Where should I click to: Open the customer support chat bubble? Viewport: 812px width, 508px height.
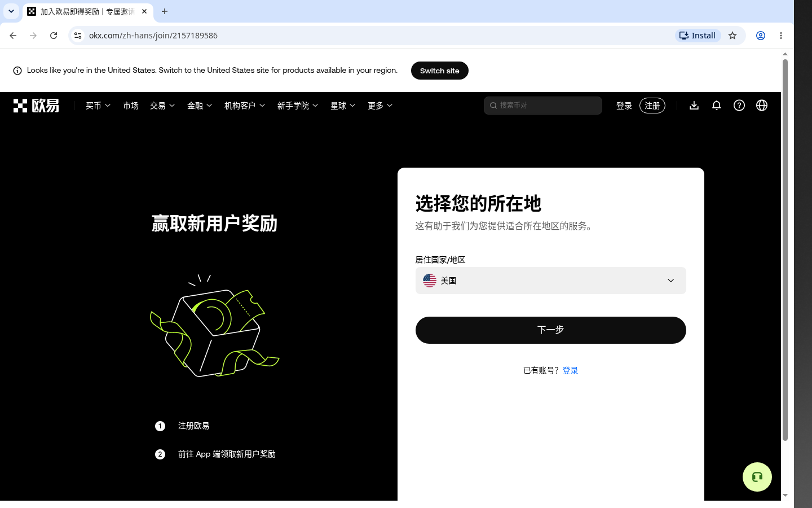click(757, 477)
